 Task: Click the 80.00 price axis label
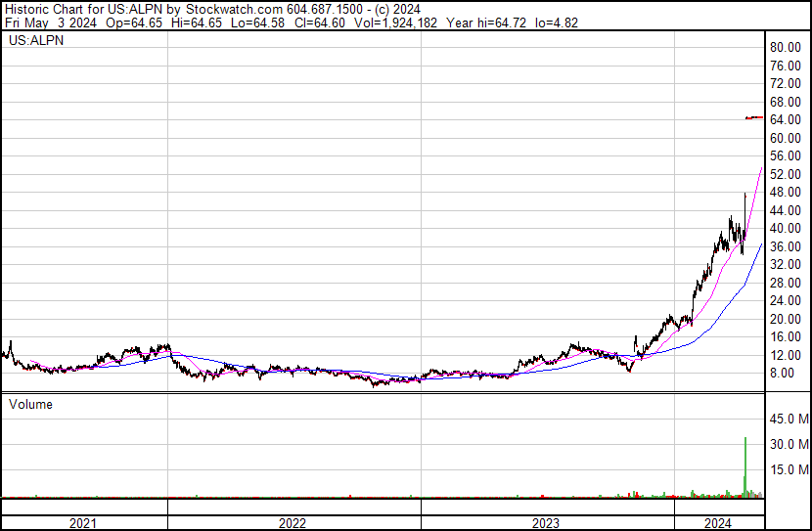coord(786,47)
